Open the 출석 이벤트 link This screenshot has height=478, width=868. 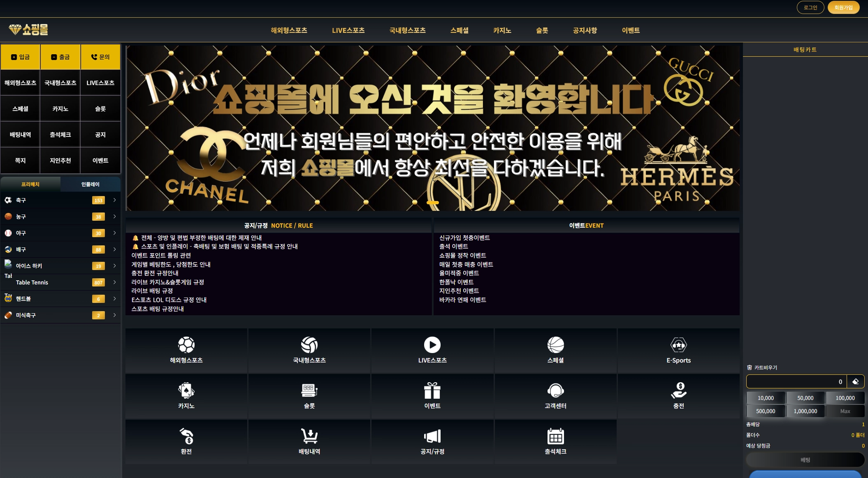click(x=453, y=247)
